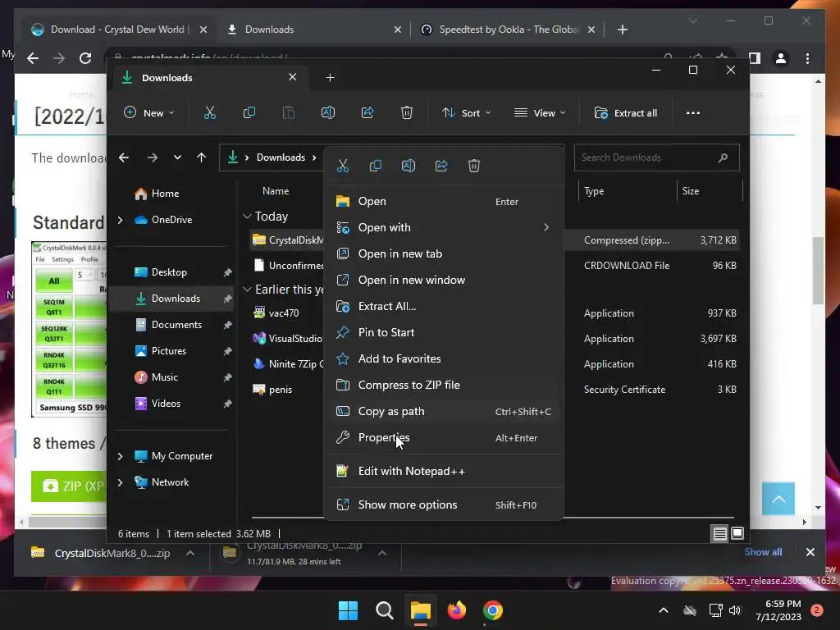
Task: Open Search from the taskbar
Action: pos(384,610)
